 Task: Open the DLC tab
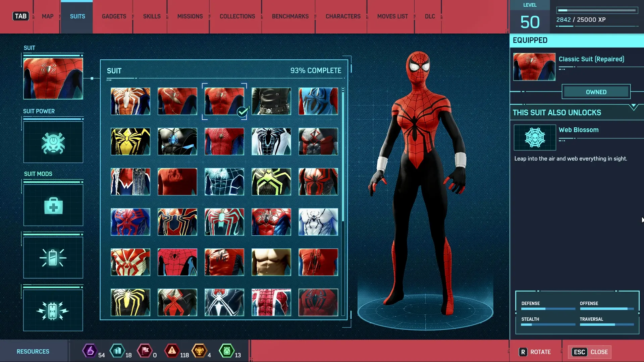(x=430, y=16)
